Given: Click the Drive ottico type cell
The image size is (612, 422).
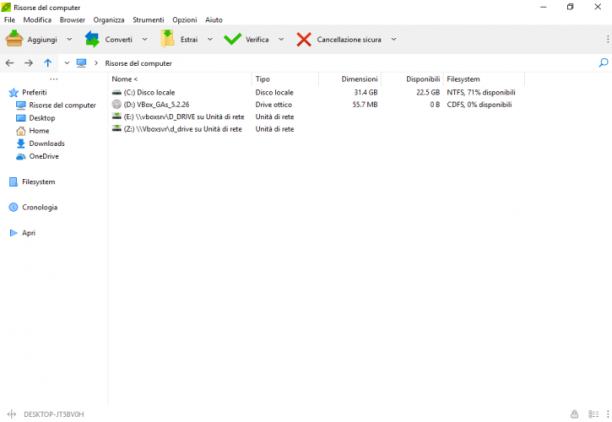Looking at the screenshot, I should click(274, 104).
